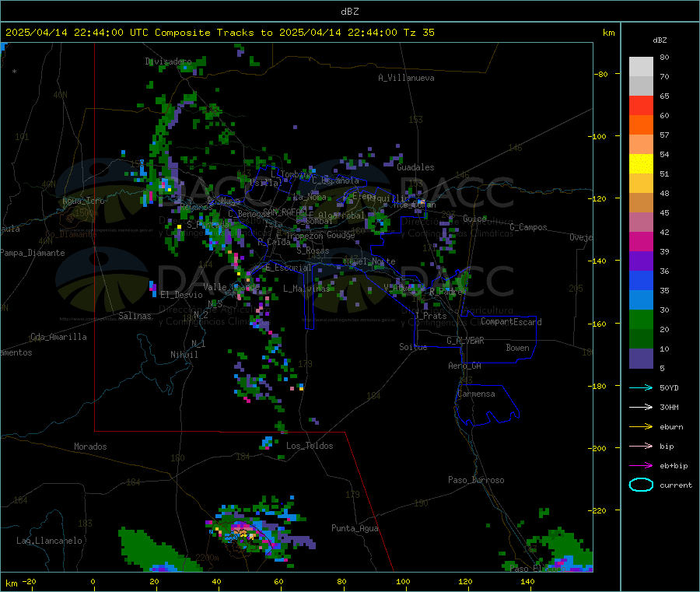Select the bright yellow swatch in the dBZ scale

click(x=641, y=164)
